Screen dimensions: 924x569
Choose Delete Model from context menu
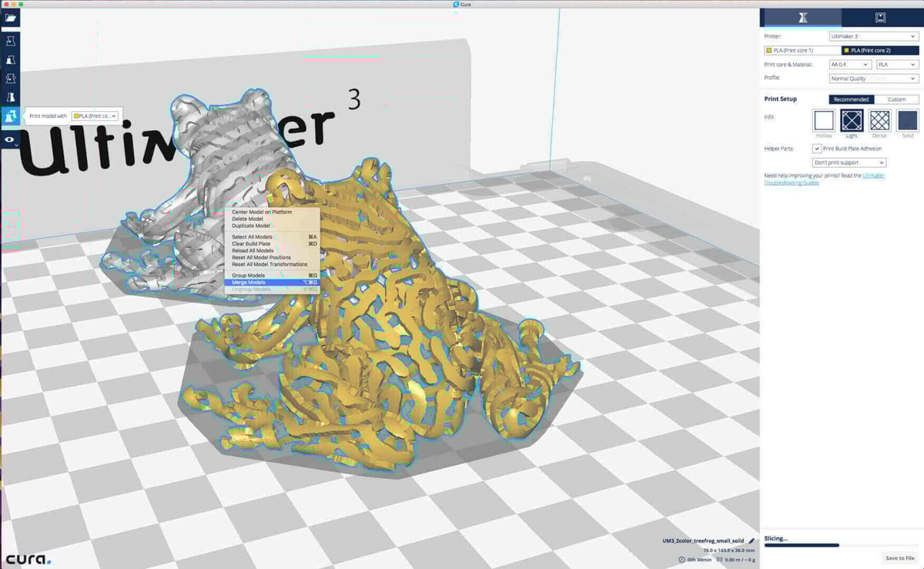click(x=272, y=219)
